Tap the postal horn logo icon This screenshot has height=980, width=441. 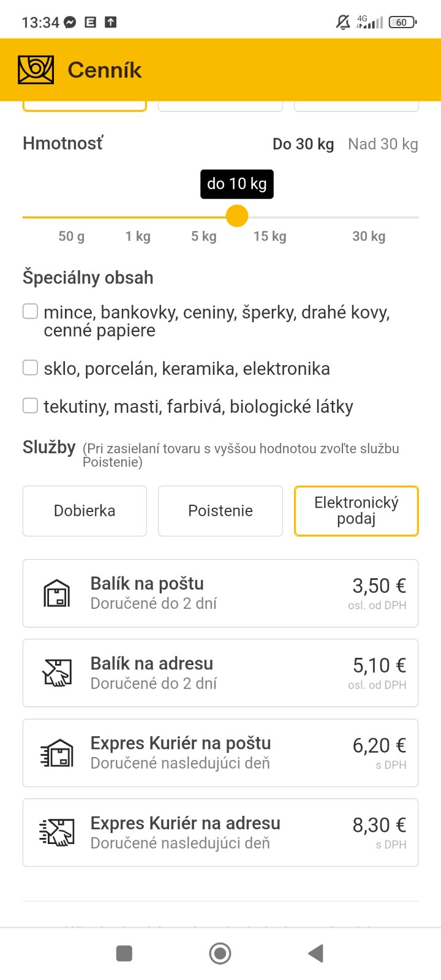coord(36,70)
